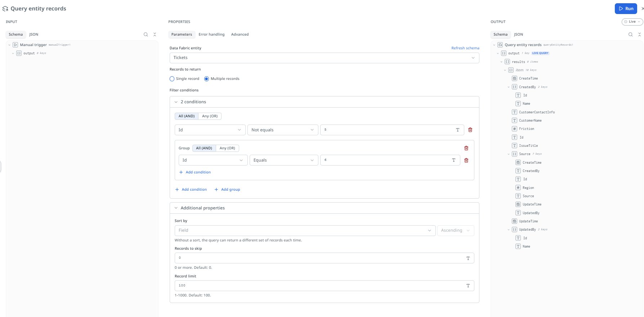Switch to the Parameters tab
The height and width of the screenshot is (317, 644).
click(x=182, y=35)
